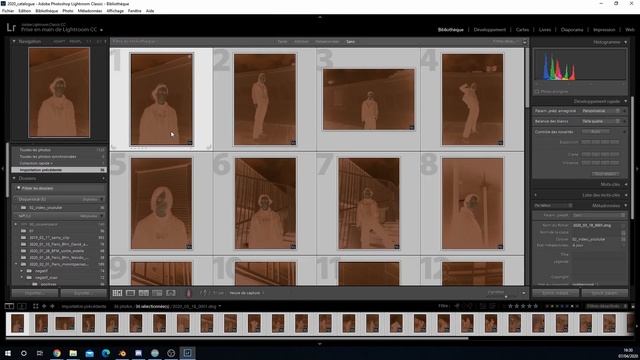
Task: Select Toutes les photos catalog row
Action: pyautogui.click(x=59, y=150)
